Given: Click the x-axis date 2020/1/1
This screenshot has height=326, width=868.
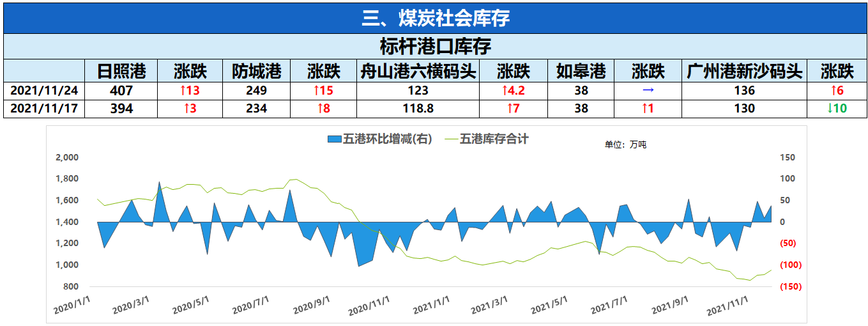Looking at the screenshot, I should click(72, 306).
